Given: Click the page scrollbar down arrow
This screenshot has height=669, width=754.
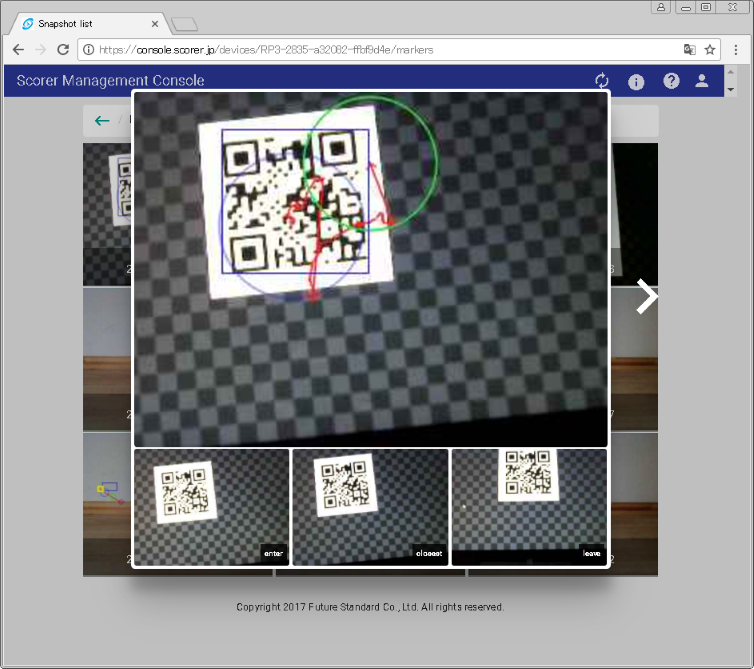Looking at the screenshot, I should click(x=730, y=89).
